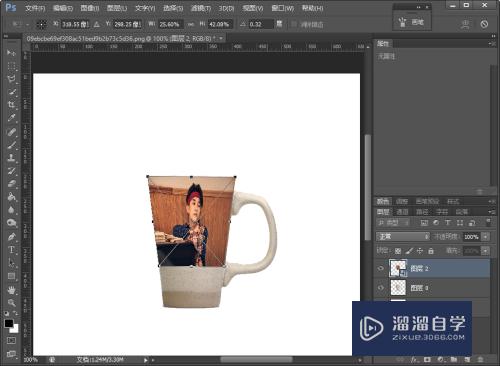This screenshot has height=366, width=500.
Task: Select the Quick Selection tool
Action: (x=11, y=92)
